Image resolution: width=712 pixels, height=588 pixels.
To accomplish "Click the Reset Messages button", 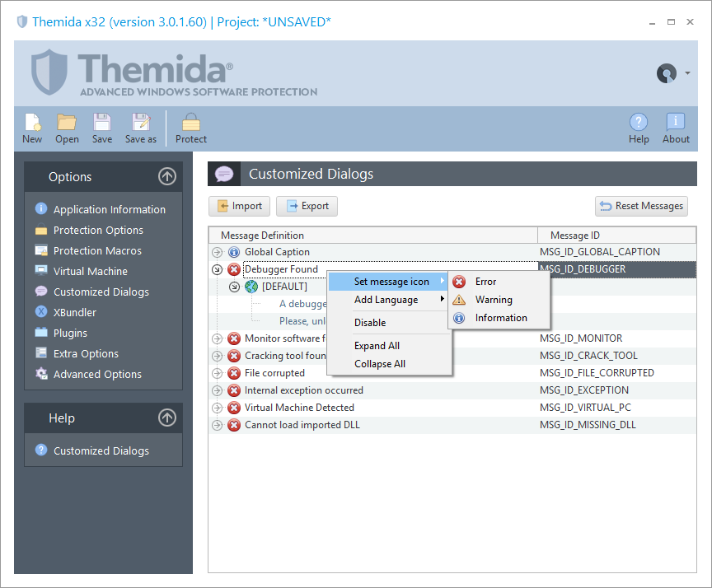I will (641, 206).
